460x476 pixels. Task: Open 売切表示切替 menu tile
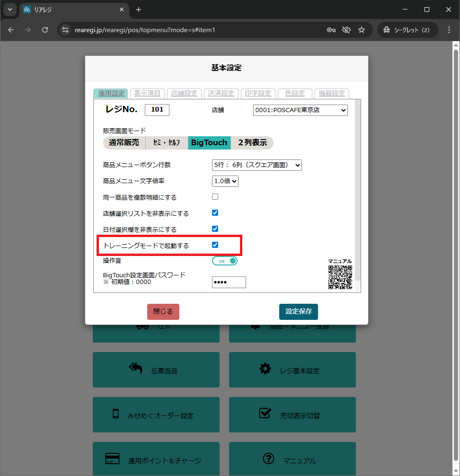coord(292,414)
